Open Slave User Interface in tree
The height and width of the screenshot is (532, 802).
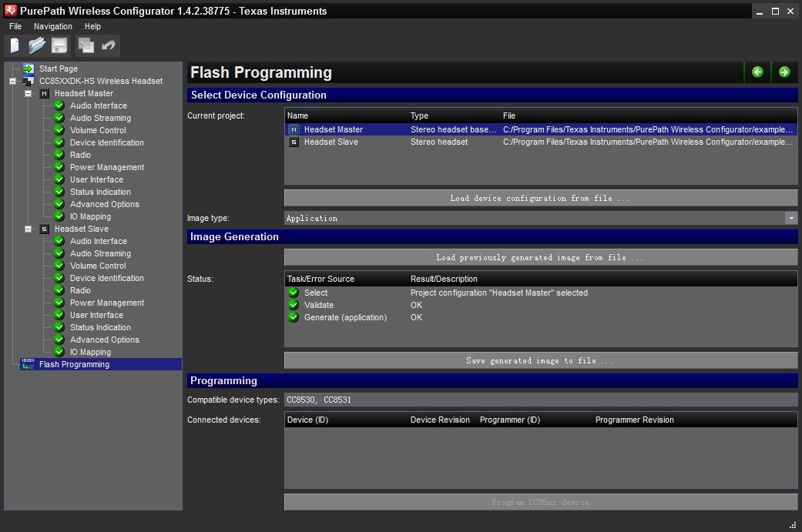pyautogui.click(x=96, y=315)
